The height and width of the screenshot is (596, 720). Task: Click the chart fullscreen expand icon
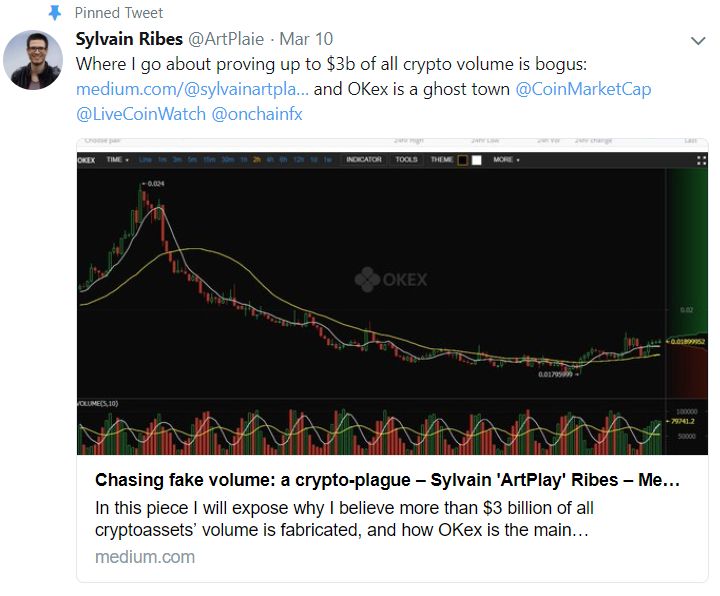[701, 159]
